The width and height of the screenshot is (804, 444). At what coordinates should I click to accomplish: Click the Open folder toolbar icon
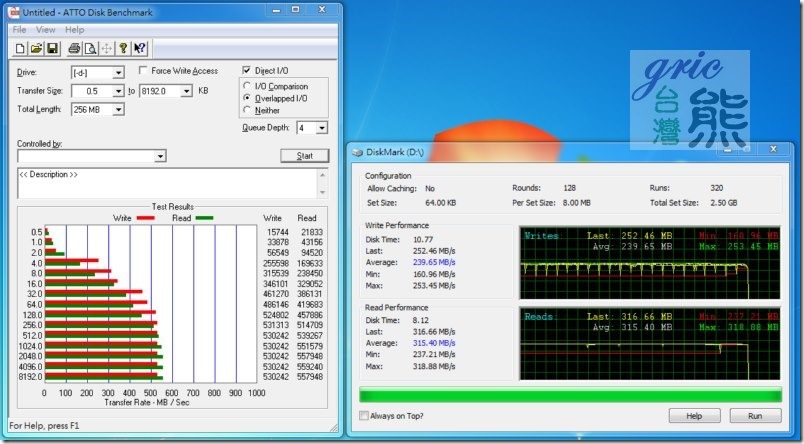point(37,48)
